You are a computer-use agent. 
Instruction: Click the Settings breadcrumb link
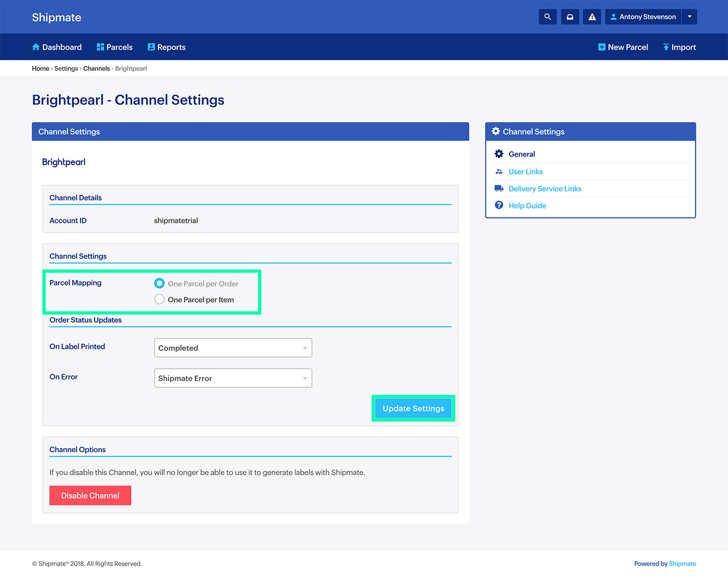click(x=66, y=68)
